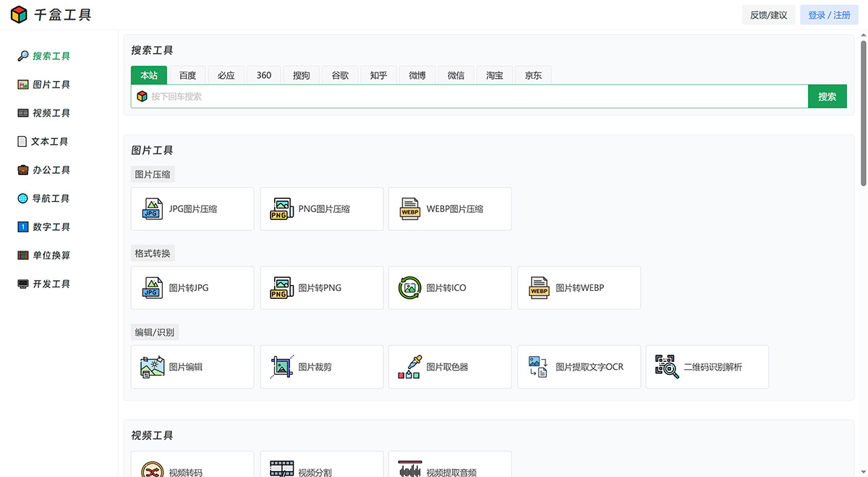The width and height of the screenshot is (868, 477).
Task: Launch the 图片转WEBP converter
Action: pyautogui.click(x=579, y=287)
